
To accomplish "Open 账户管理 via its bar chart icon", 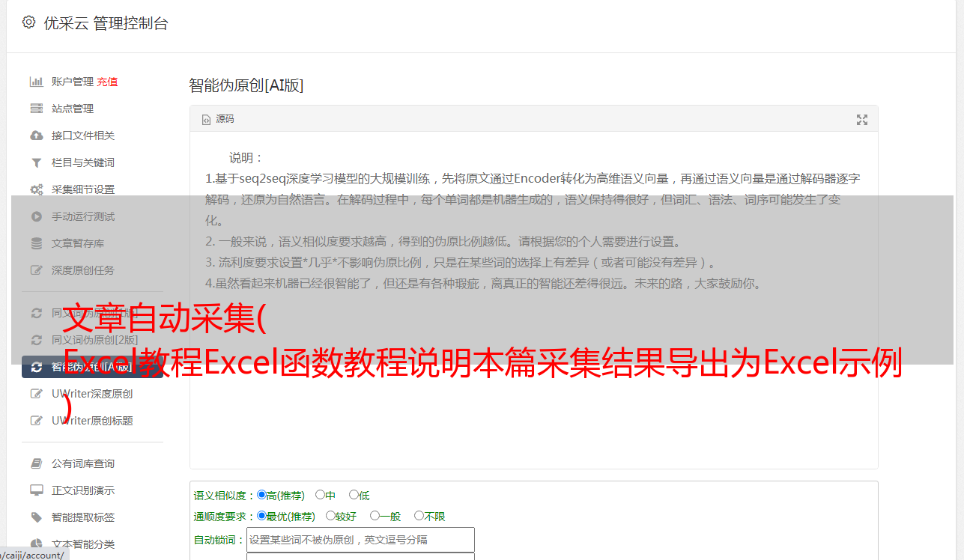I will (x=36, y=82).
